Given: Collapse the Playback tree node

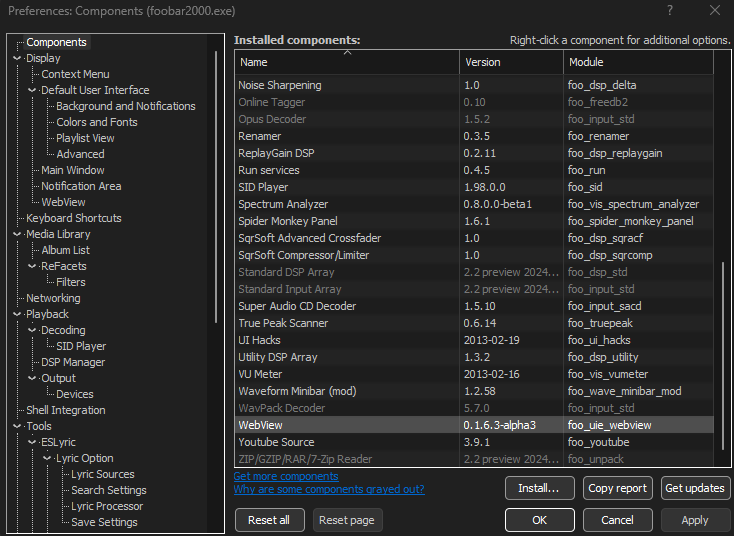Looking at the screenshot, I should (x=17, y=315).
